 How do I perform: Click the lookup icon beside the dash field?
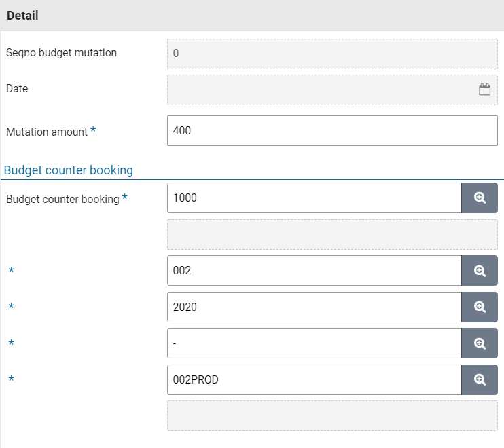coord(480,343)
